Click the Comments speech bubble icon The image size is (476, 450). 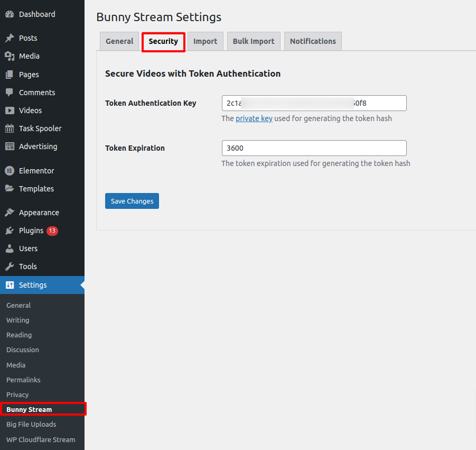click(x=10, y=93)
